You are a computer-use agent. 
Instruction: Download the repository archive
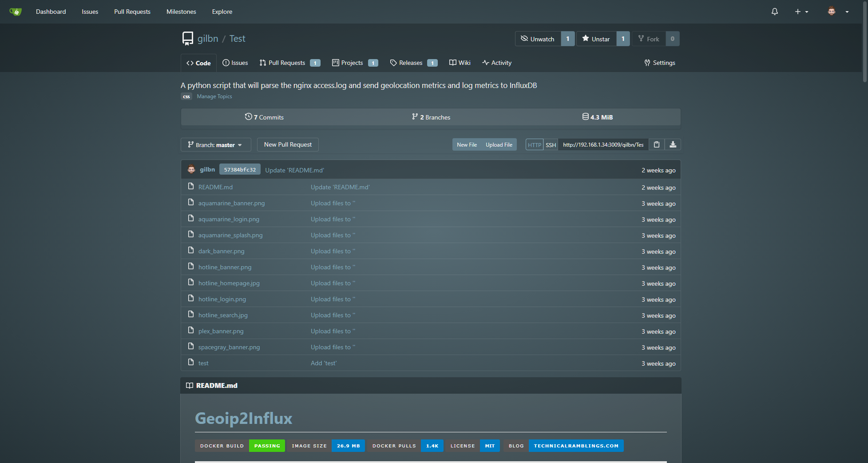673,144
